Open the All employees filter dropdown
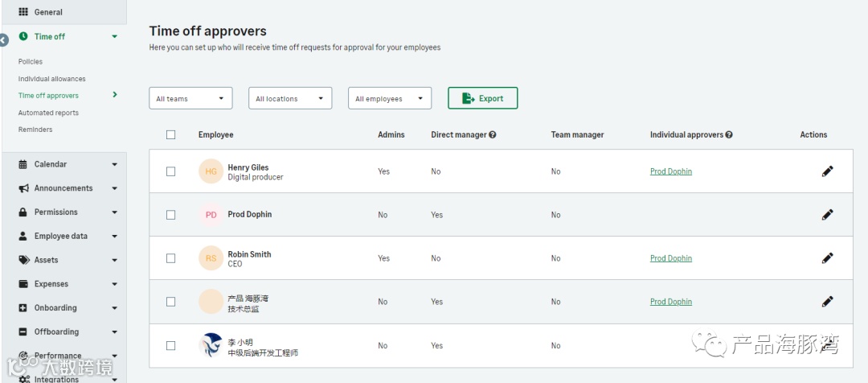868x383 pixels. coord(390,98)
